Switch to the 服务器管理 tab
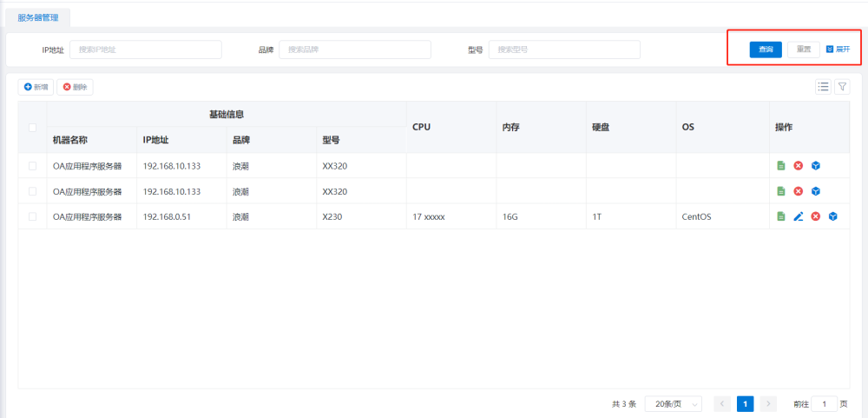Image resolution: width=868 pixels, height=418 pixels. pos(39,17)
